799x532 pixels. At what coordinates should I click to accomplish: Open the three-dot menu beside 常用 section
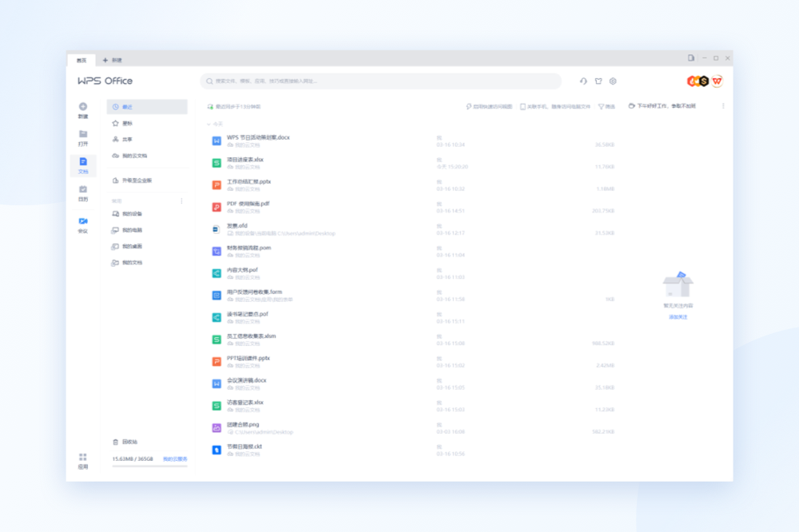click(181, 201)
